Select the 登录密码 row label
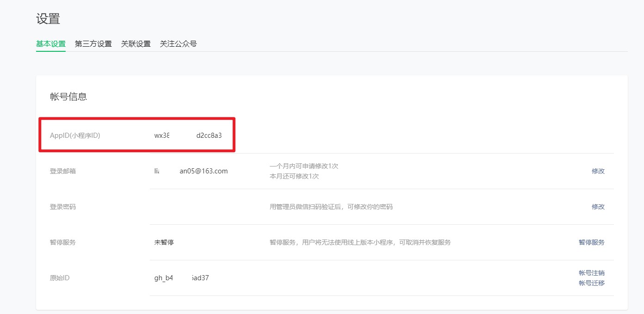 tap(63, 207)
